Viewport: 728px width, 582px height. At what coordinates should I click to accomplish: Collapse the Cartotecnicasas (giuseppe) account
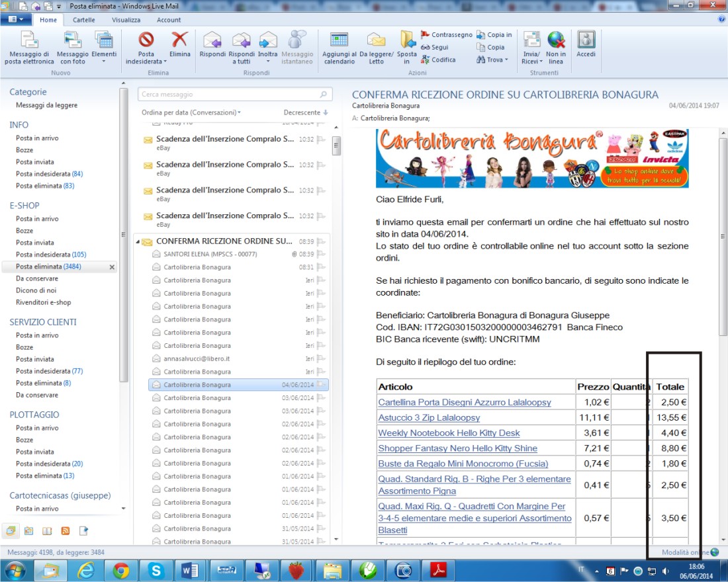tap(60, 495)
